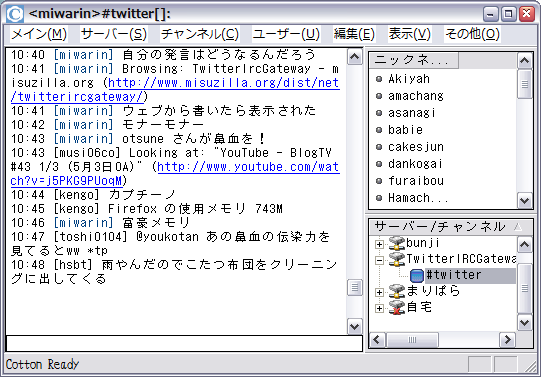Click the [hsbt] nickname in chat
The height and width of the screenshot is (377, 541).
click(73, 265)
